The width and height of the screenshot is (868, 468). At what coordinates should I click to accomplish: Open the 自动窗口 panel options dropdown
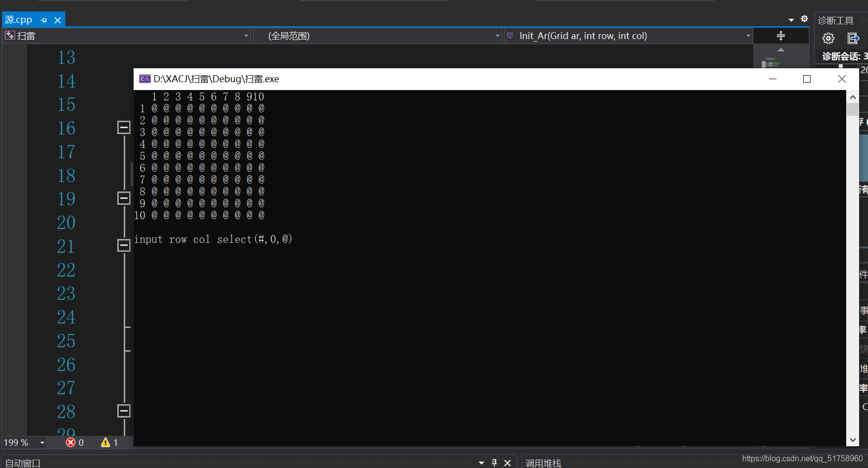(482, 463)
